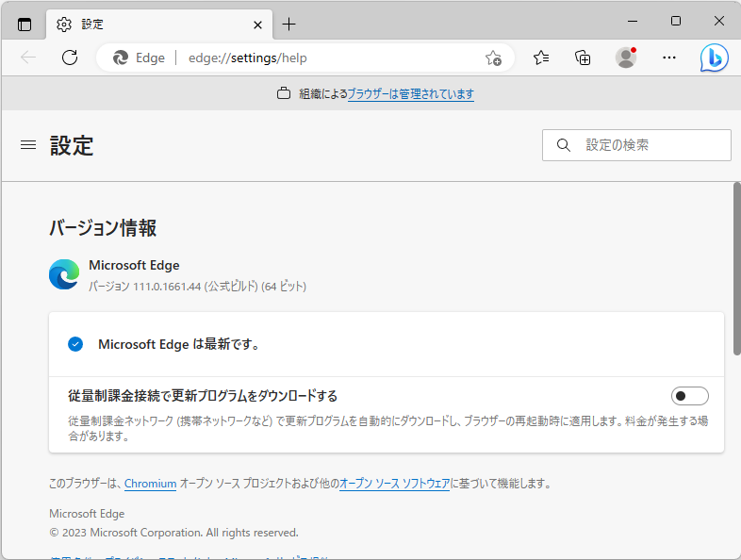Screen dimensions: 741x560
Task: Open オープン ソース ソフトウェア link
Action: tap(395, 484)
